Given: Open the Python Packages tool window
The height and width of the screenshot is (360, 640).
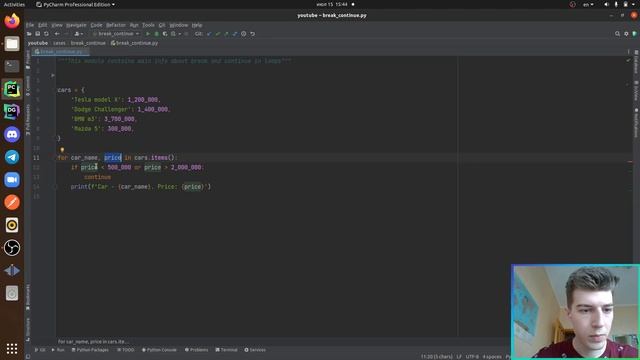Looking at the screenshot, I should pos(90,350).
